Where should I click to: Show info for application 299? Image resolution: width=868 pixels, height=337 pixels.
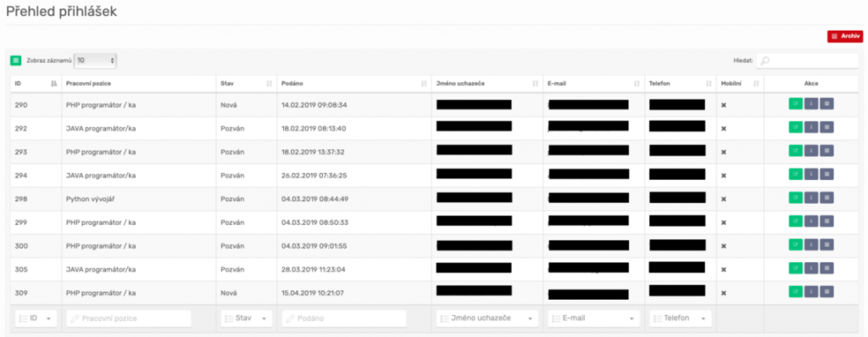click(x=811, y=222)
